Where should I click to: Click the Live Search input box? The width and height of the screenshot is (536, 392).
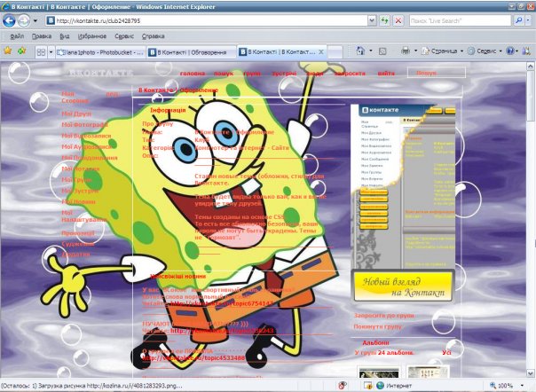[x=460, y=21]
